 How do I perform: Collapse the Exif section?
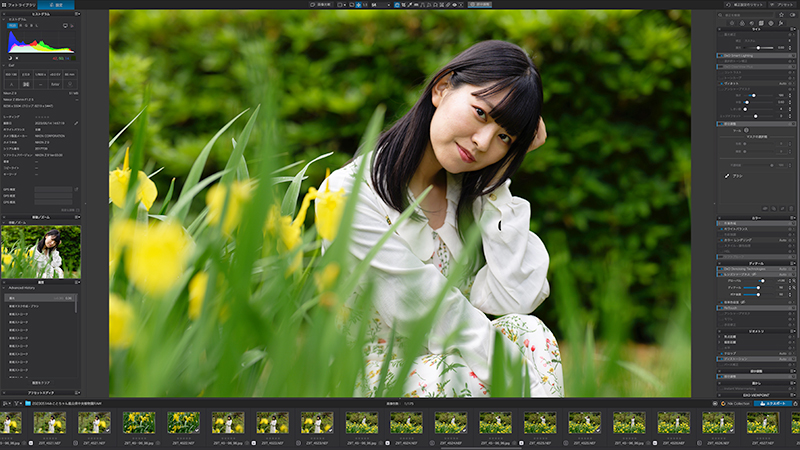(x=4, y=65)
